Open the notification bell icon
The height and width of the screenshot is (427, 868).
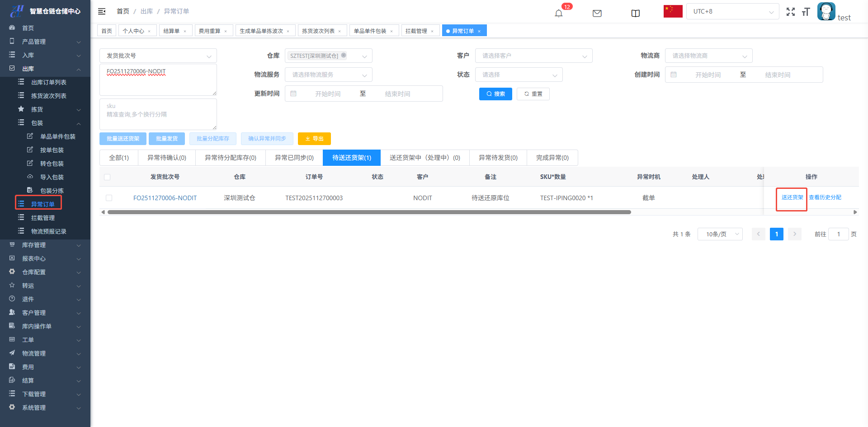pyautogui.click(x=559, y=13)
